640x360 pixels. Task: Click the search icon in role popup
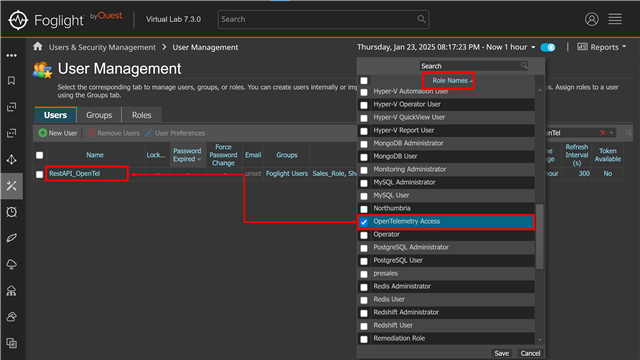[x=524, y=66]
